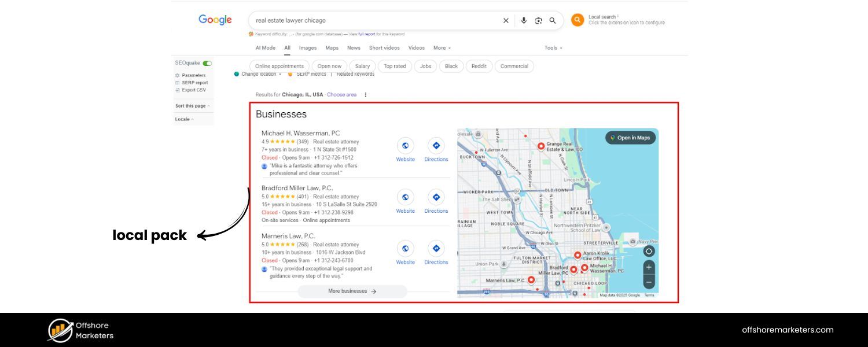Click the Choose area link

pos(341,95)
